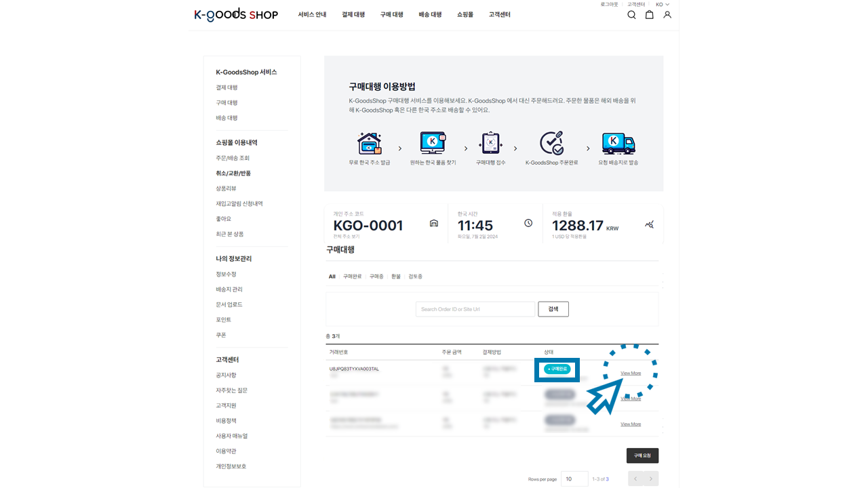Image resolution: width=868 pixels, height=488 pixels.
Task: Click the K-Goods Shop logo
Action: 236,15
